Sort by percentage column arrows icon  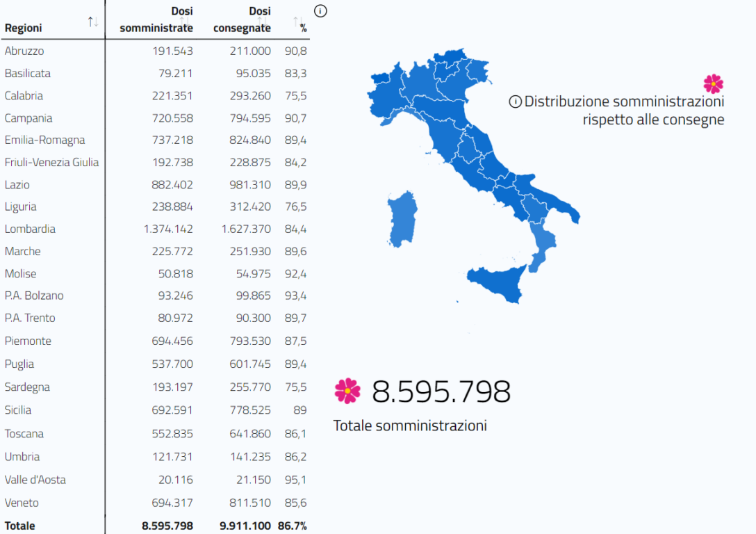(x=298, y=22)
